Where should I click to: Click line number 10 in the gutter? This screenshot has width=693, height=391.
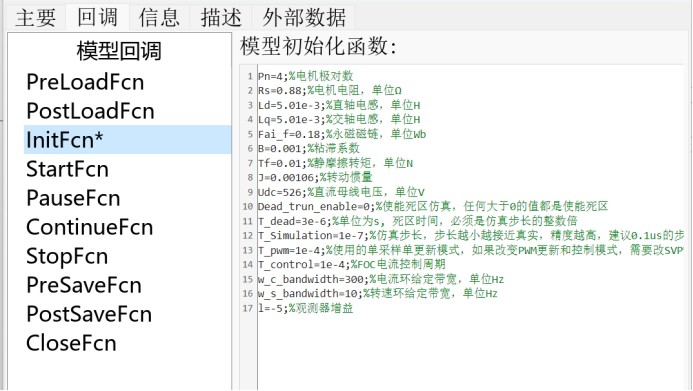tap(248, 207)
